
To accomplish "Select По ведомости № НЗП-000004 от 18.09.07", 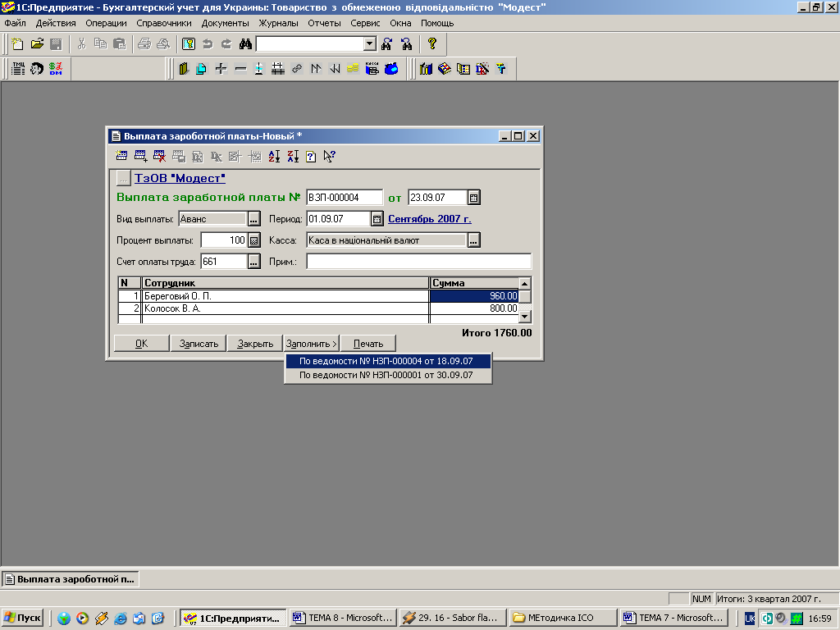I will [388, 361].
